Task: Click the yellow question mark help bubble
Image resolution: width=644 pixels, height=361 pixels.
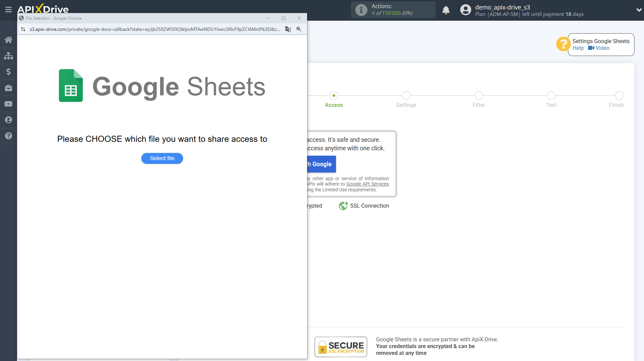Action: pyautogui.click(x=563, y=44)
